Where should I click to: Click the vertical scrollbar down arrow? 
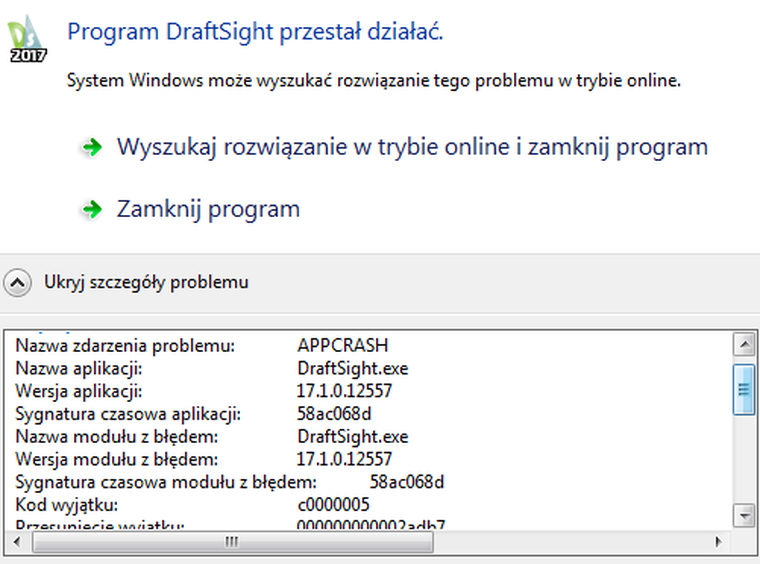click(744, 515)
